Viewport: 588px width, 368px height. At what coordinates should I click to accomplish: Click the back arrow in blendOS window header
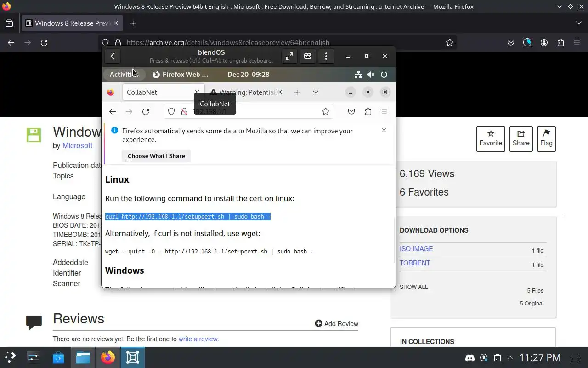tap(113, 56)
